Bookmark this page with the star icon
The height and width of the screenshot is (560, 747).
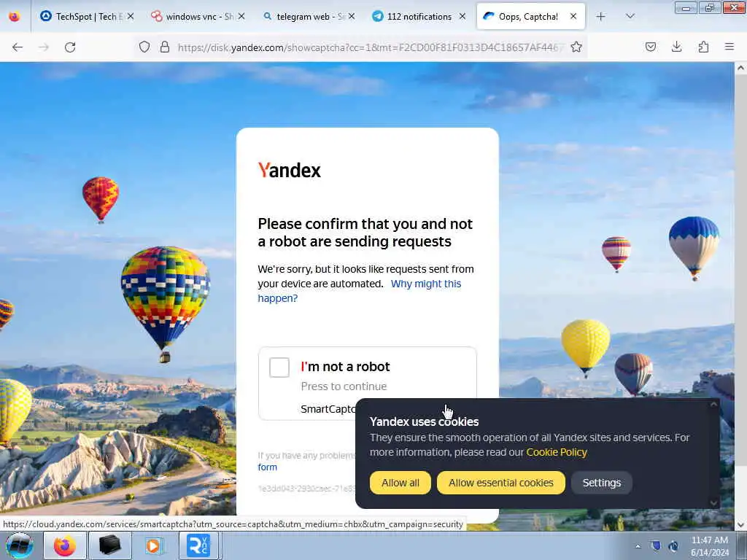click(x=576, y=47)
